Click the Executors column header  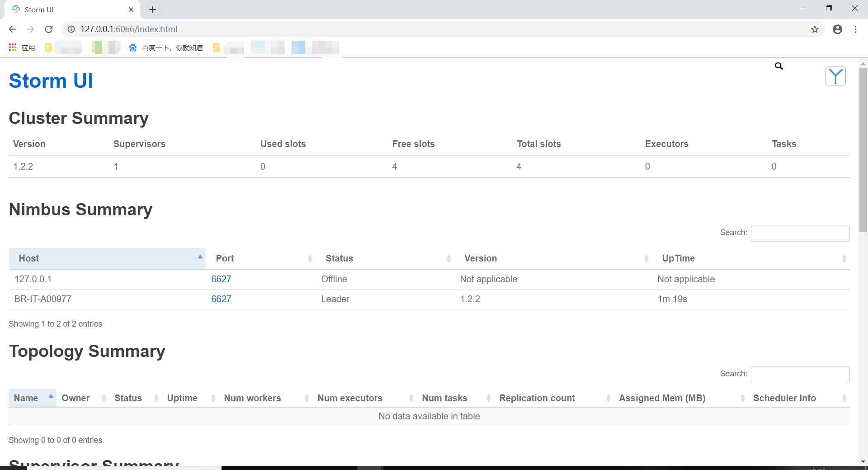[x=666, y=144]
